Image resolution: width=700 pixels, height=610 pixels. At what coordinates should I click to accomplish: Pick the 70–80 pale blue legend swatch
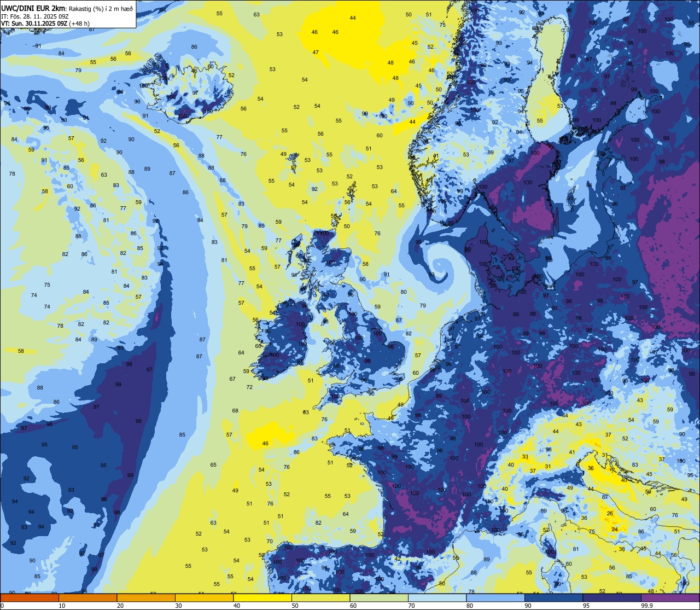437,598
